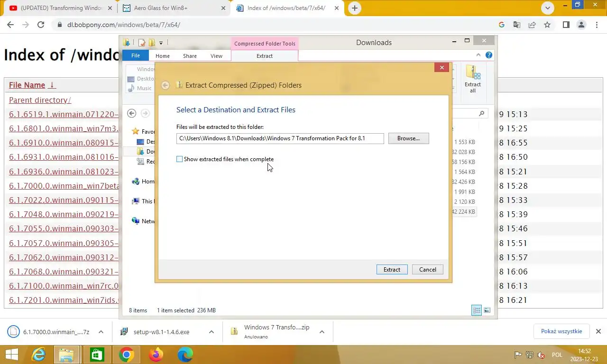The image size is (607, 364).
Task: Click Extract all ribbon icon
Action: coord(473,80)
